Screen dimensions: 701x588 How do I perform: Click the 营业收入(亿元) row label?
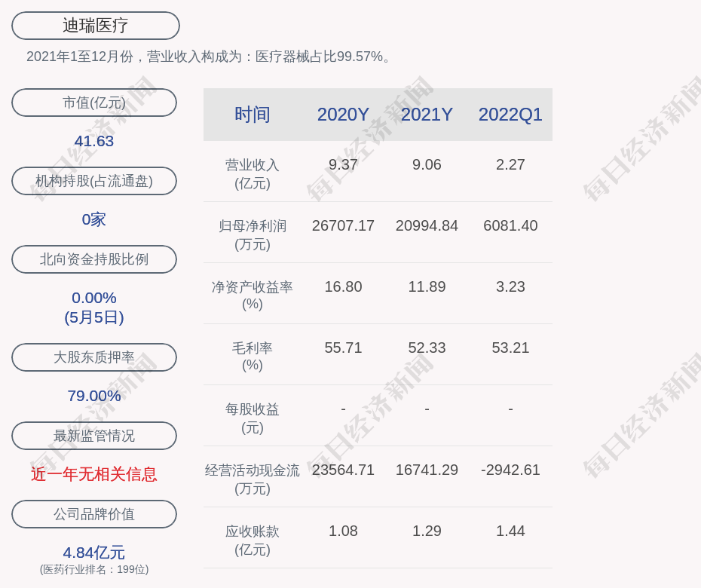[253, 173]
